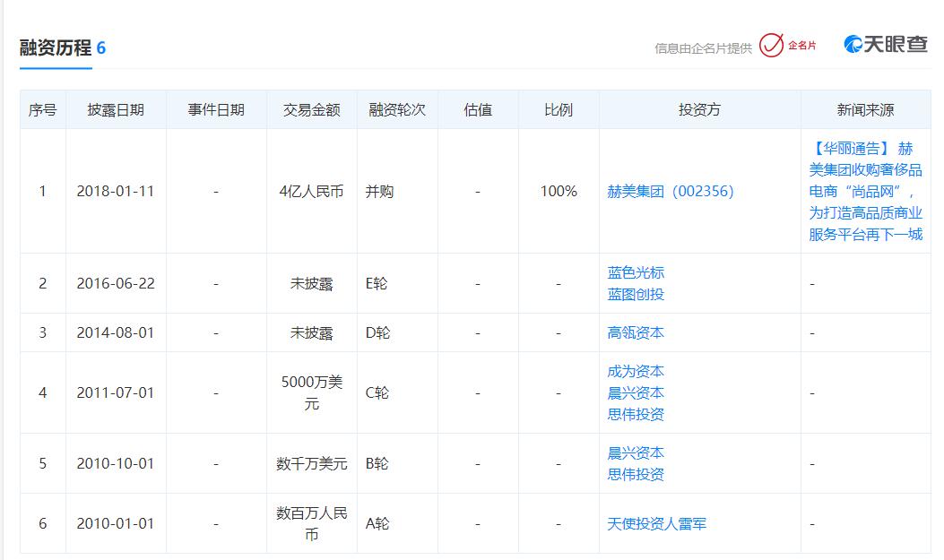Image resolution: width=944 pixels, height=560 pixels.
Task: Click the 投资方 column header
Action: click(697, 108)
